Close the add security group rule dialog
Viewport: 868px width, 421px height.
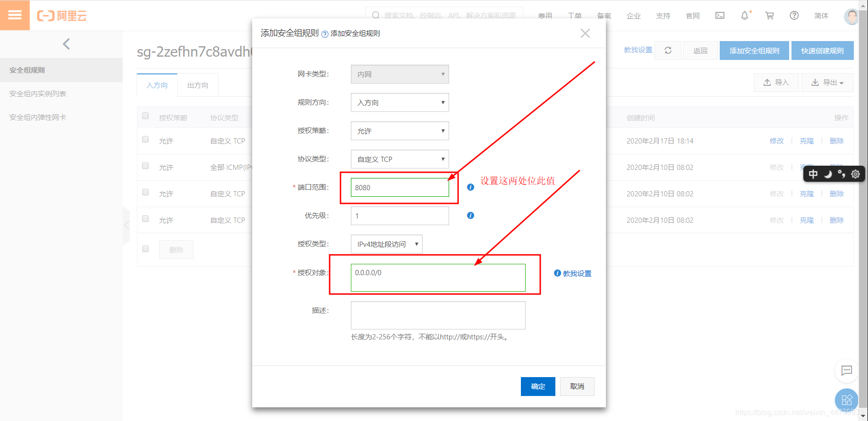pos(585,33)
